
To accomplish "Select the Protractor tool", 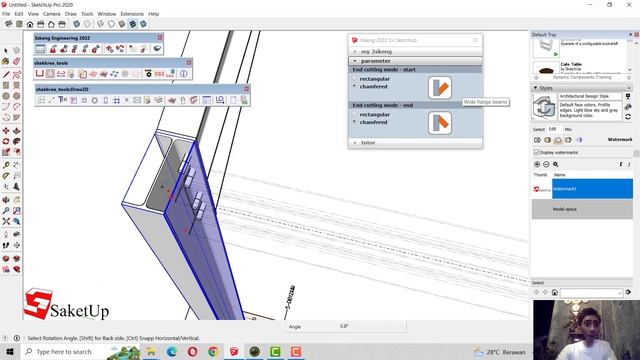I will (x=6, y=176).
